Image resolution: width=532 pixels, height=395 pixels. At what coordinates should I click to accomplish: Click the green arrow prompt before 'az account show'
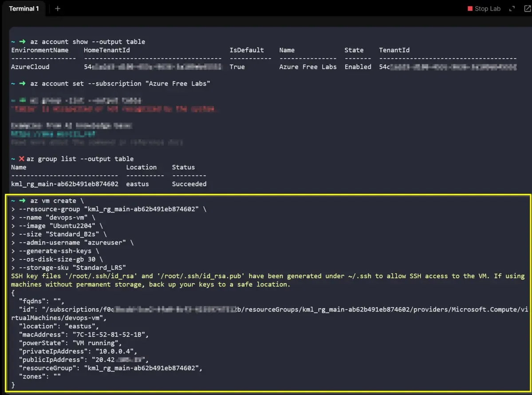coord(22,42)
